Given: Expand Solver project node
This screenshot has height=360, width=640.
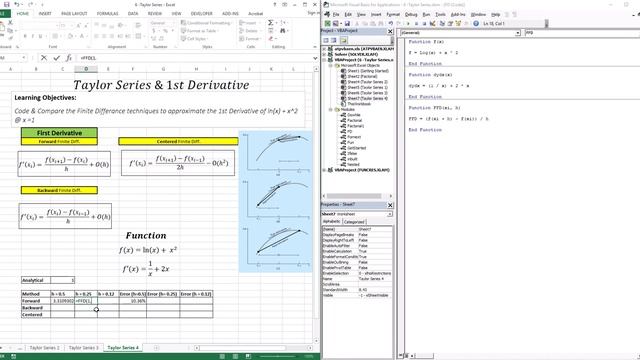Looking at the screenshot, I should (324, 54).
